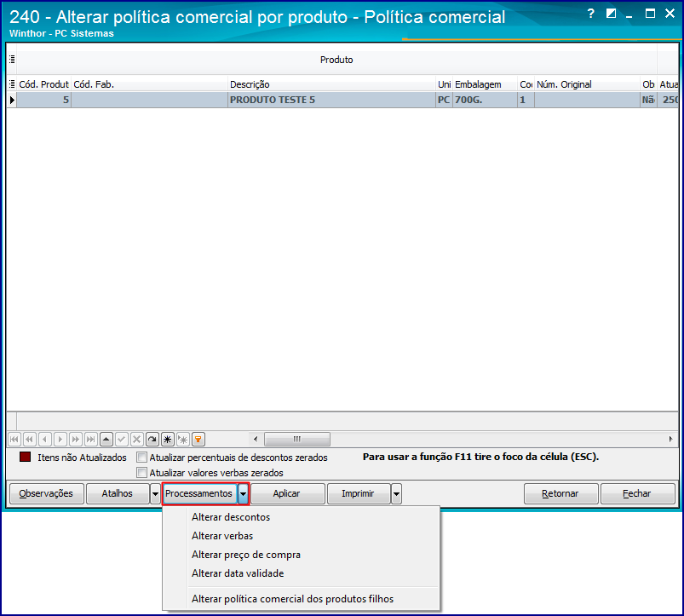Open the column header row customization icon

[12, 84]
